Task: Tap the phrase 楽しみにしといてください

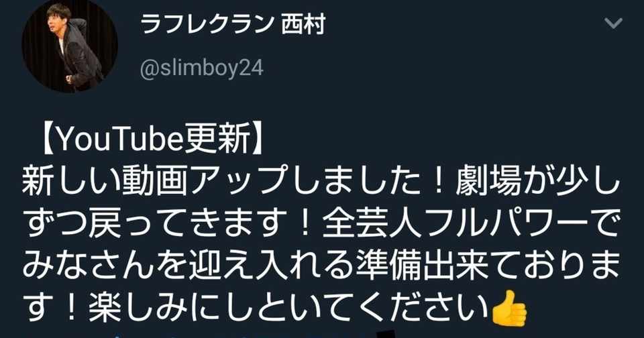Action: [x=288, y=309]
